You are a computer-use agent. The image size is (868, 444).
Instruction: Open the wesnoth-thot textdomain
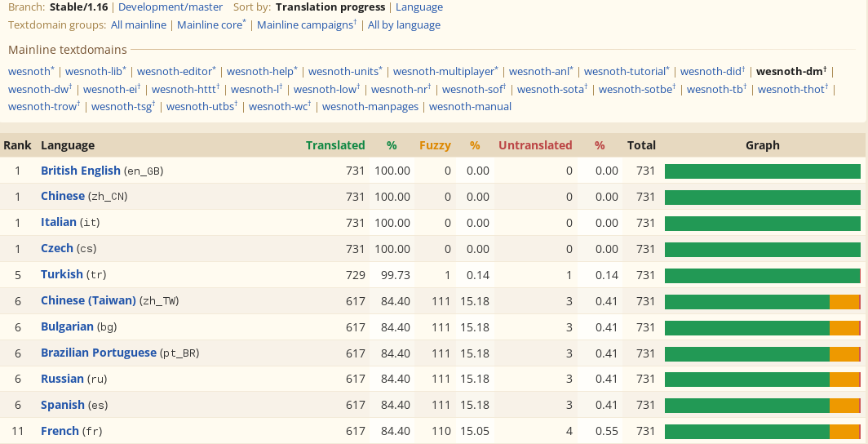point(793,89)
